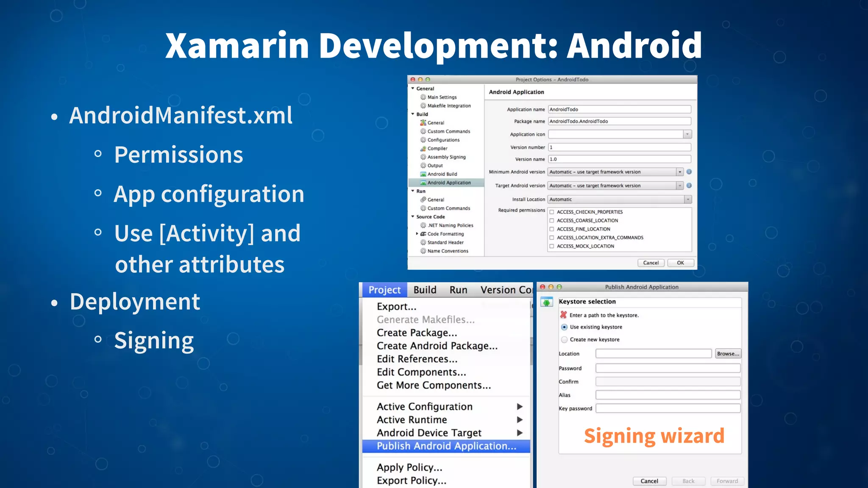Collapse the Source Code tree section

point(413,217)
